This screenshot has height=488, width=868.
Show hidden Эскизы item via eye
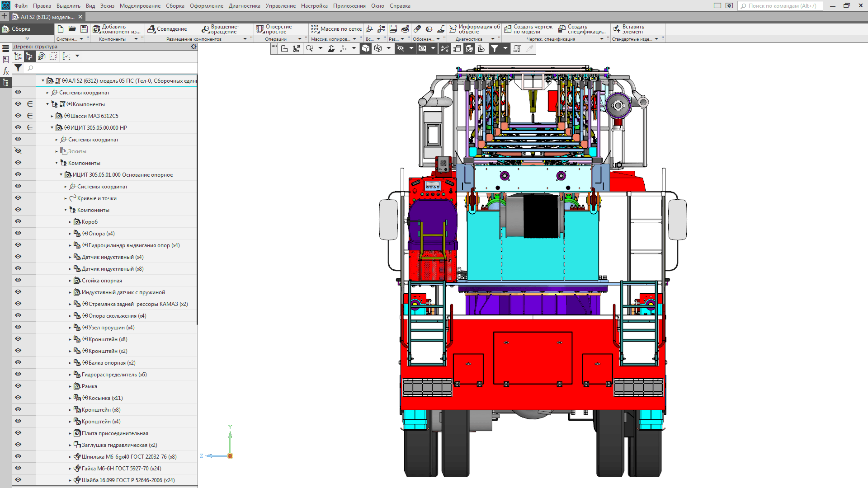pos(18,151)
